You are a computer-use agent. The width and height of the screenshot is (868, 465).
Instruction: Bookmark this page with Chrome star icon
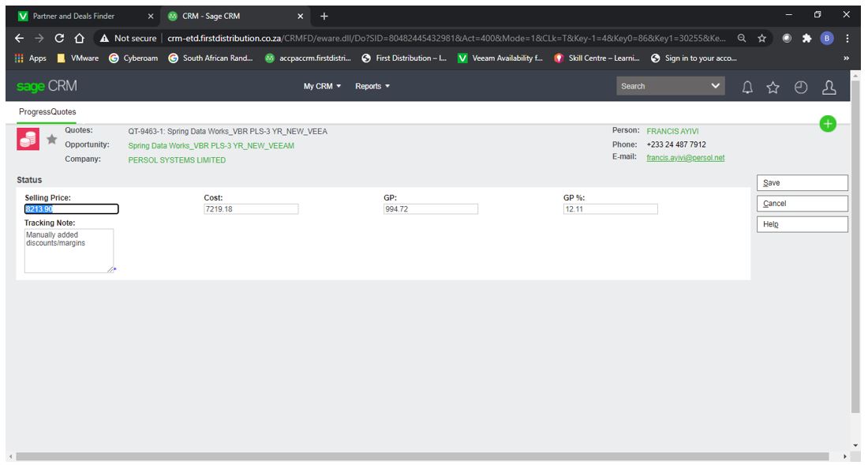761,38
